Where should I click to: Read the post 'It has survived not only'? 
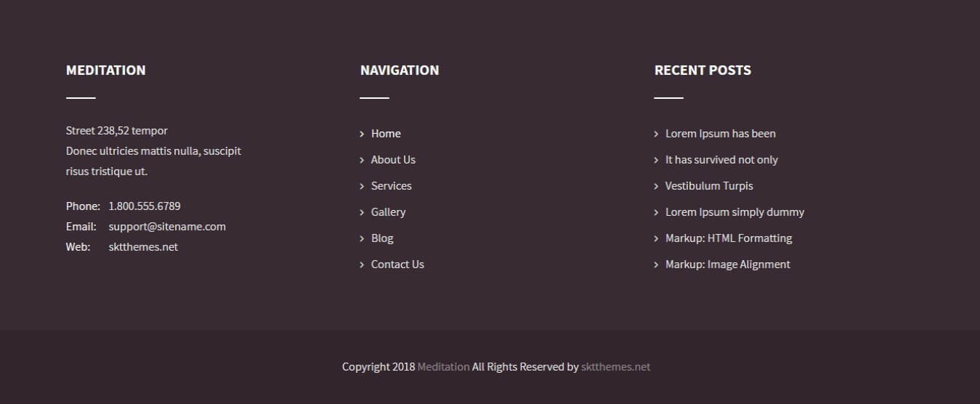coord(721,160)
